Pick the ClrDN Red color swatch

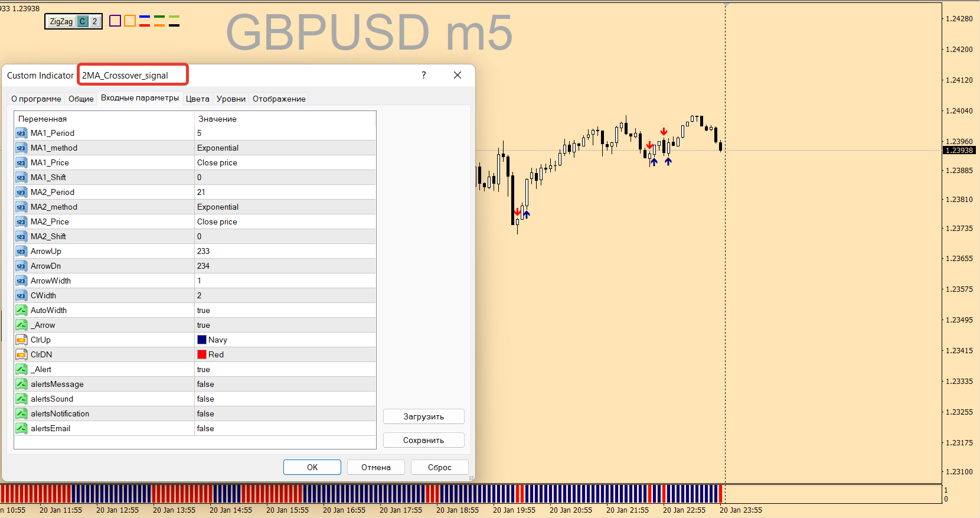click(202, 354)
